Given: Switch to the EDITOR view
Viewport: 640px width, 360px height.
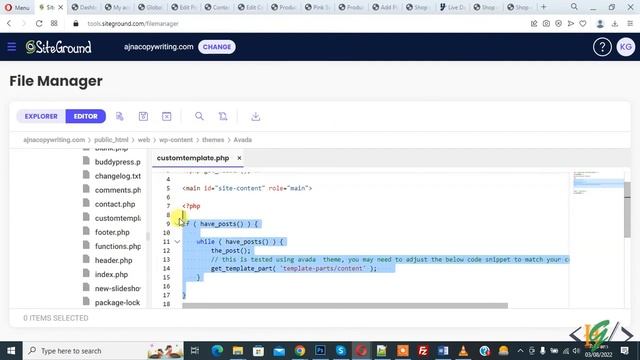Looking at the screenshot, I should (x=86, y=116).
